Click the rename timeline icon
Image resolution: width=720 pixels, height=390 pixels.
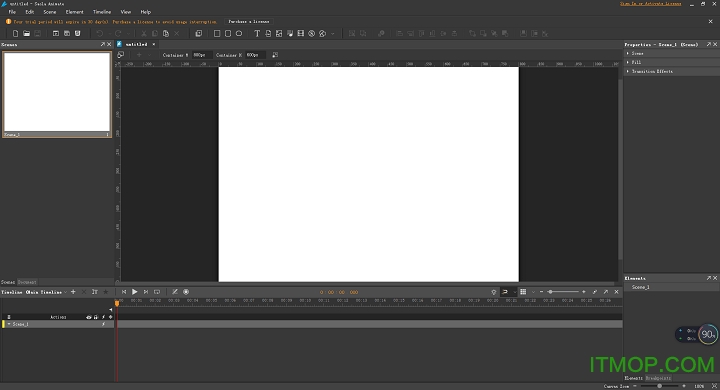coord(95,292)
